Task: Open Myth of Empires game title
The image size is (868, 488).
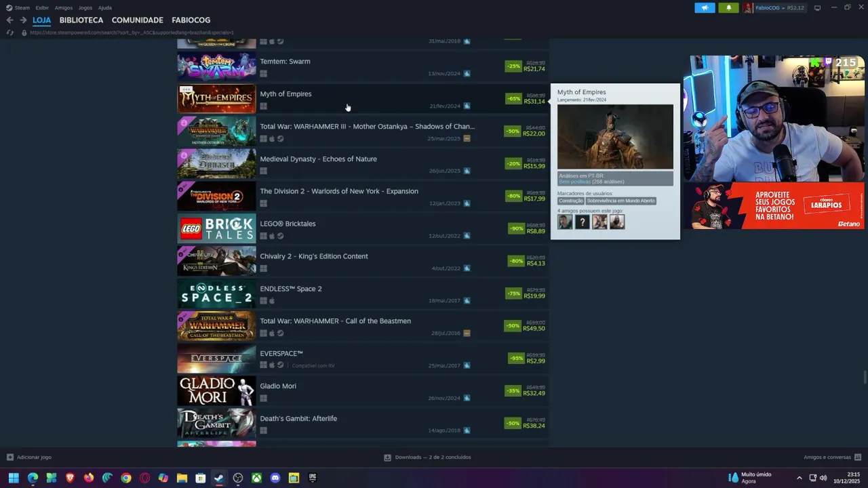Action: pyautogui.click(x=285, y=94)
